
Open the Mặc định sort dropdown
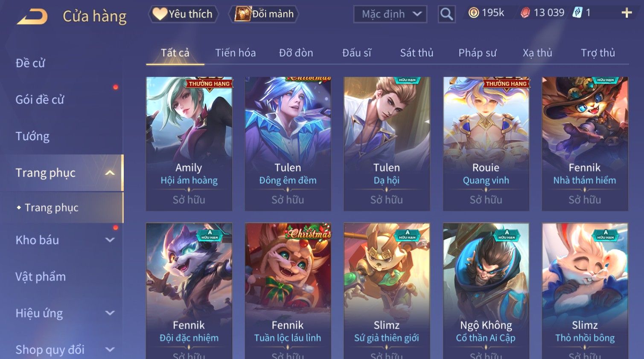click(390, 14)
